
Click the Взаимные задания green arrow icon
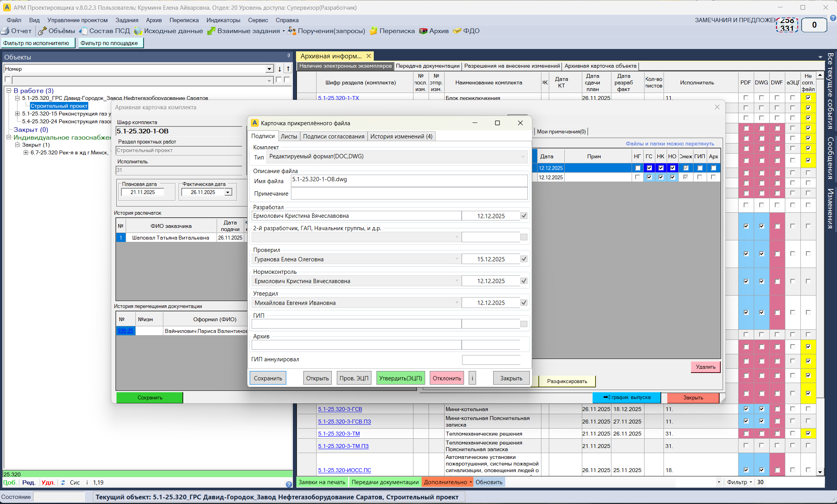[x=211, y=31]
